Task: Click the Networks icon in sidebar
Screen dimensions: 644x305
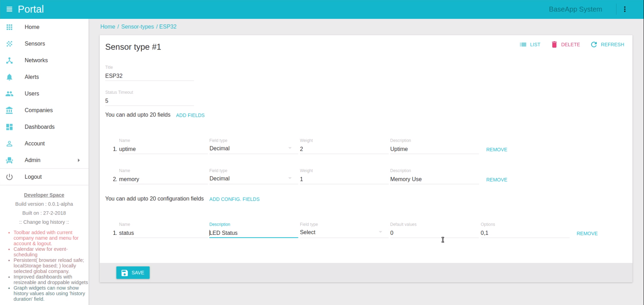Action: click(9, 60)
